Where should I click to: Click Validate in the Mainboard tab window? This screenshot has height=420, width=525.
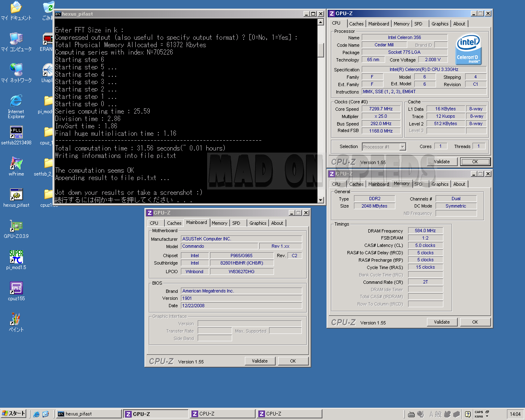(260, 361)
